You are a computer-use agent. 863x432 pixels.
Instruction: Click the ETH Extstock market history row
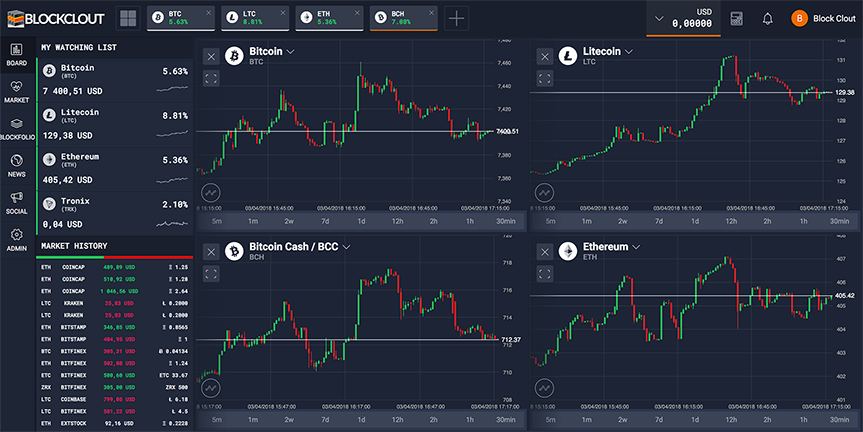pos(115,423)
